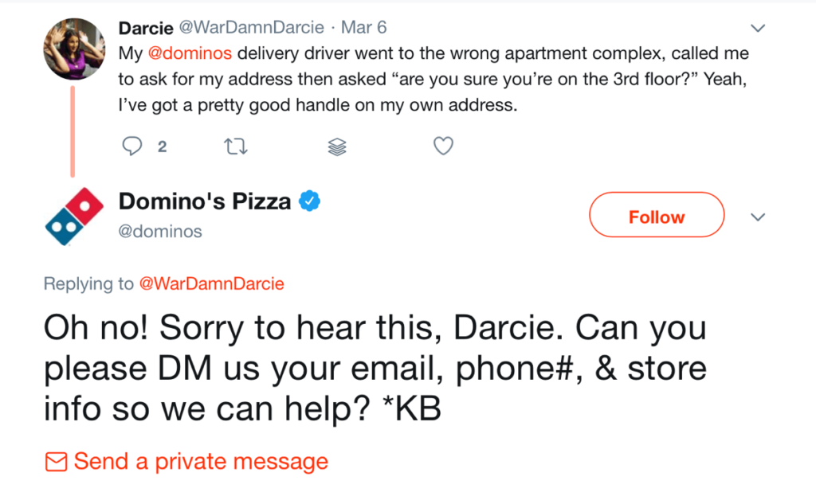Viewport: 816px width, 504px height.
Task: Click the reply speech bubble icon
Action: point(133,147)
